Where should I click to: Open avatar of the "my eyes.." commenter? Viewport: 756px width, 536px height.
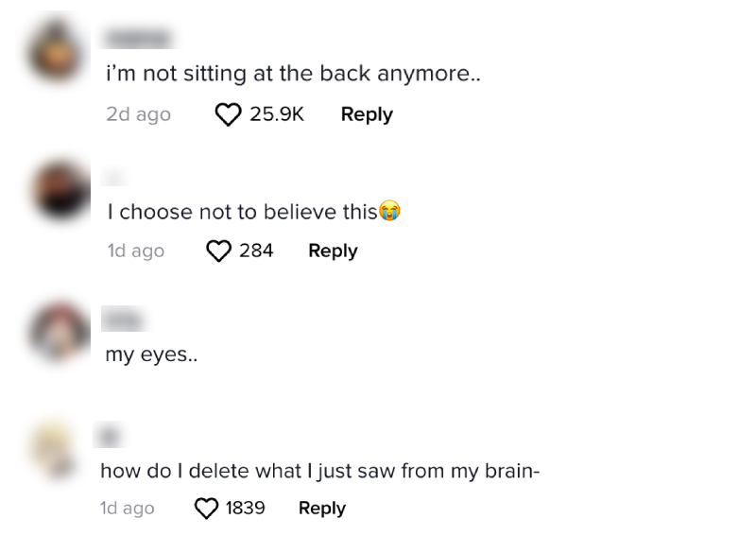59,332
